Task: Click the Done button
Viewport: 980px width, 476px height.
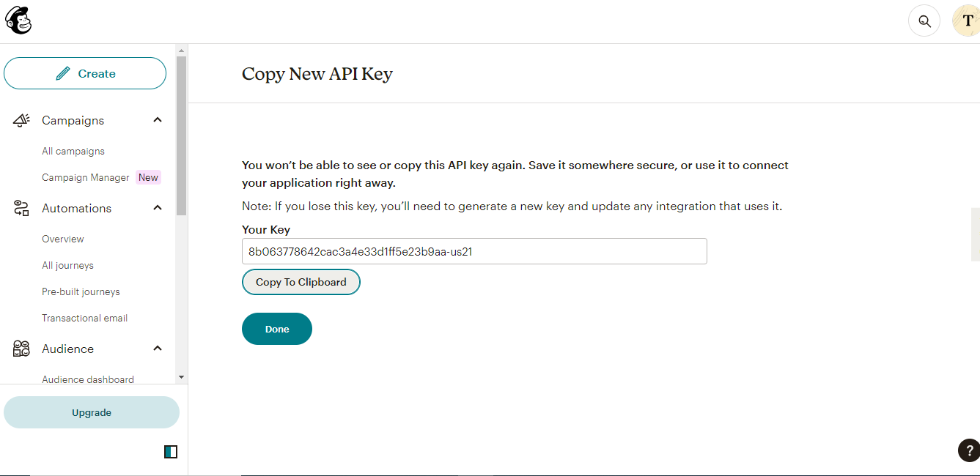Action: 277,329
